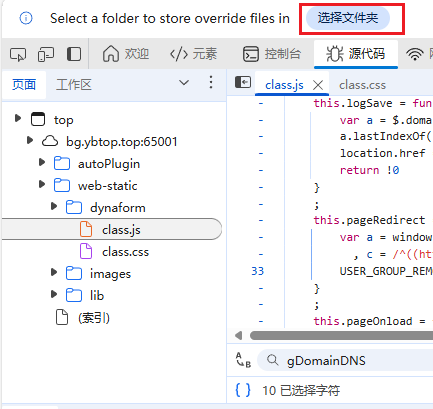Open the 工作区 workspace tab

(74, 85)
